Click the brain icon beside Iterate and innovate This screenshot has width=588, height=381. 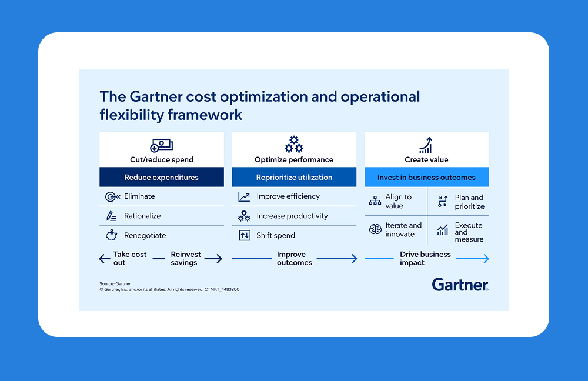(375, 229)
